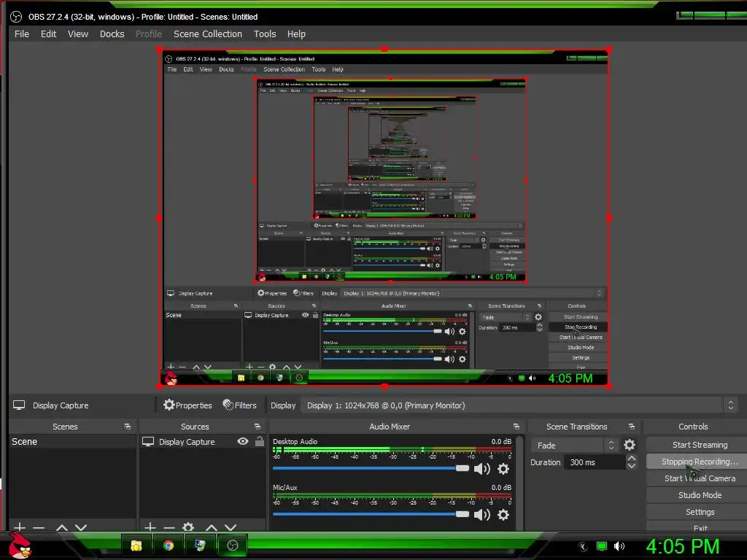Move scene up with arrow icon

coord(61,527)
